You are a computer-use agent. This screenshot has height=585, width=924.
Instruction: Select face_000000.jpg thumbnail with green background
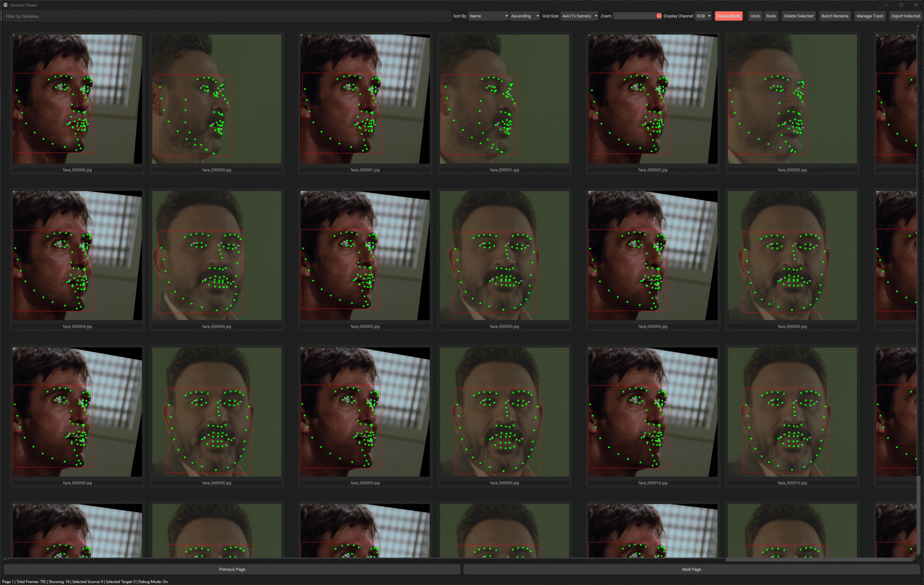(217, 99)
